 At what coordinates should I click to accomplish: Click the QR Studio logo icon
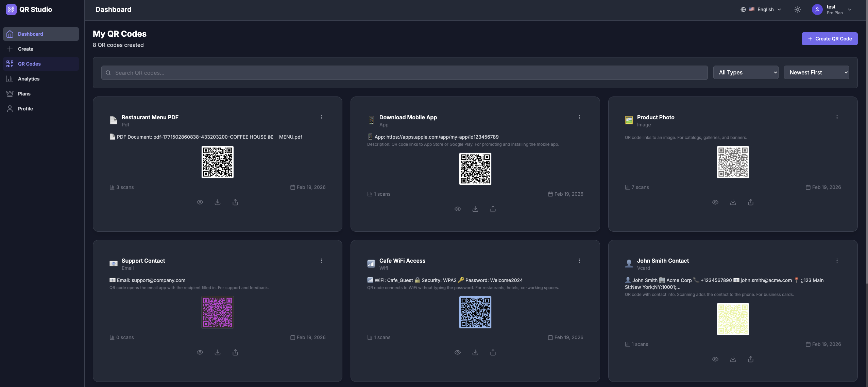(x=11, y=9)
